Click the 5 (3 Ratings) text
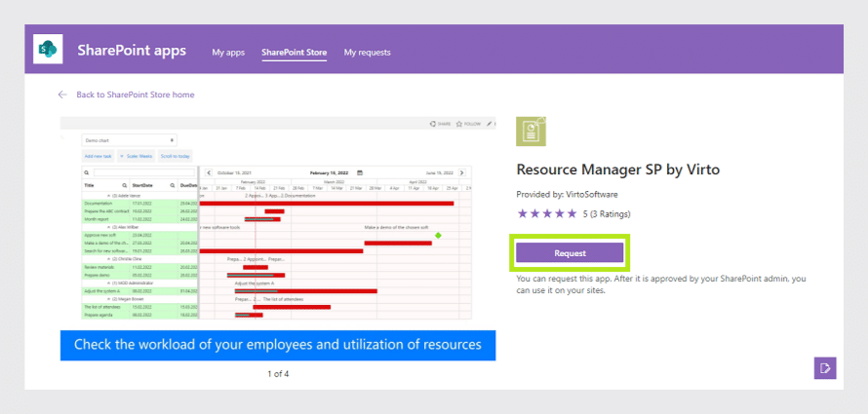The image size is (868, 414). [x=607, y=214]
